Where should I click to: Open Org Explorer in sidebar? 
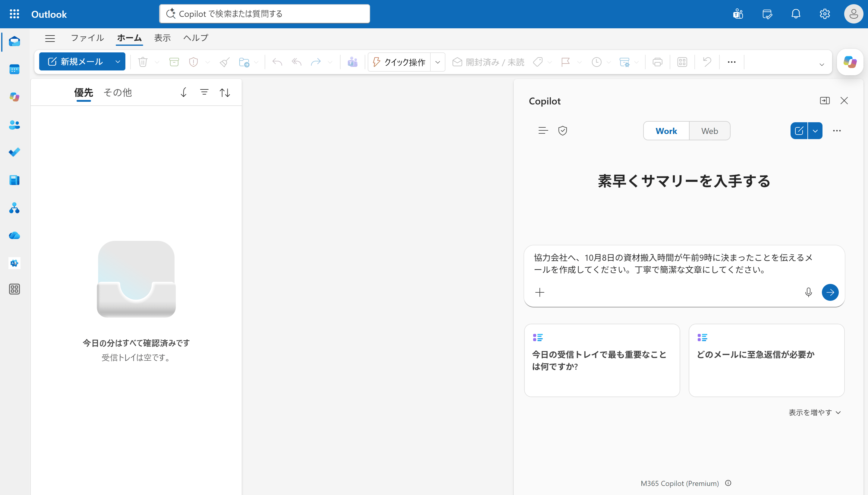14,208
